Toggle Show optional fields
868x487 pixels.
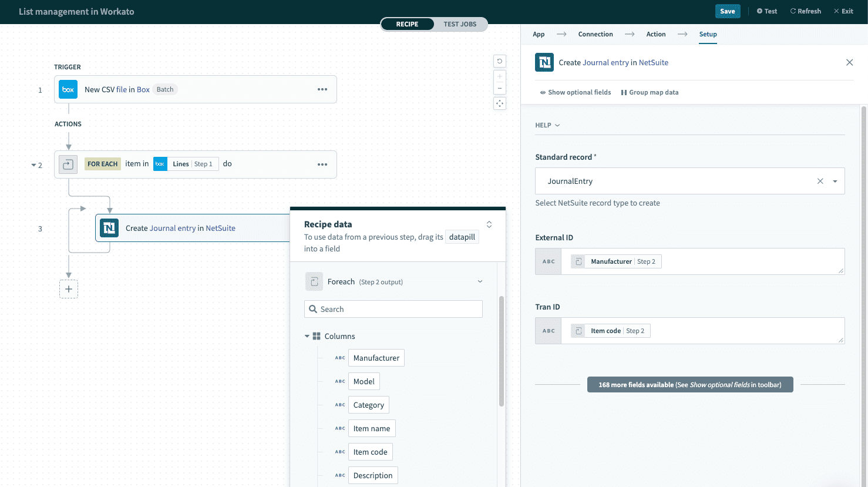click(x=576, y=92)
